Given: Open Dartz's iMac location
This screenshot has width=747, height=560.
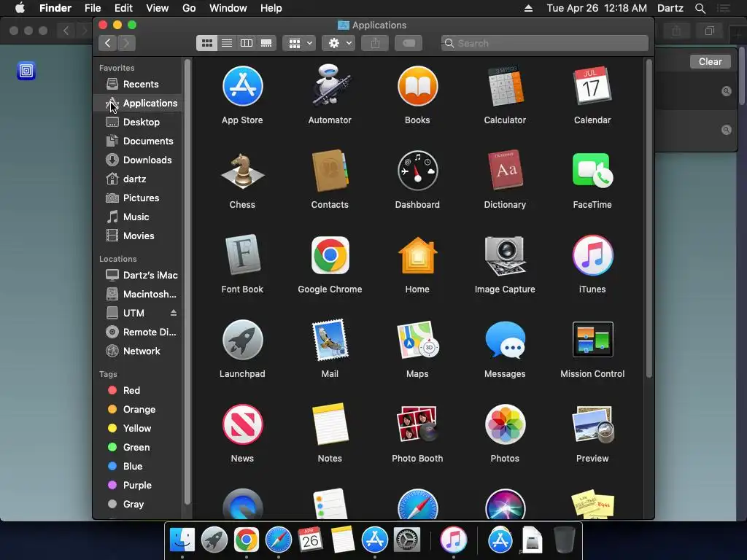Looking at the screenshot, I should [138, 275].
